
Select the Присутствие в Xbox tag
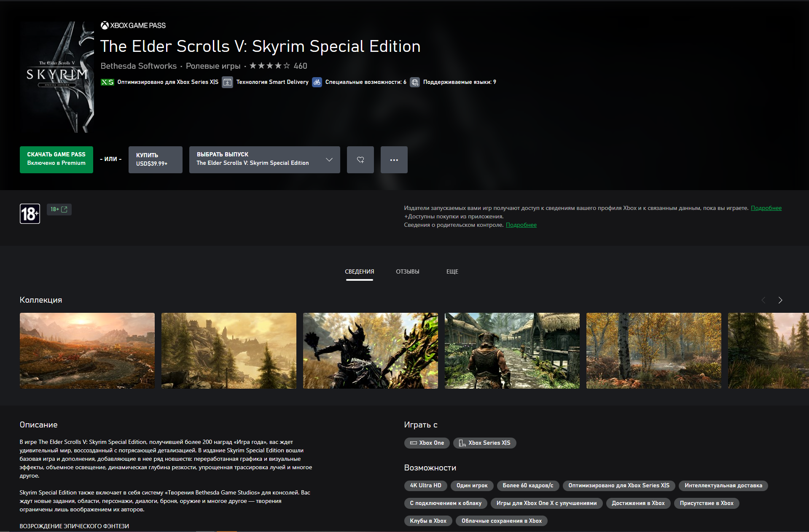707,503
